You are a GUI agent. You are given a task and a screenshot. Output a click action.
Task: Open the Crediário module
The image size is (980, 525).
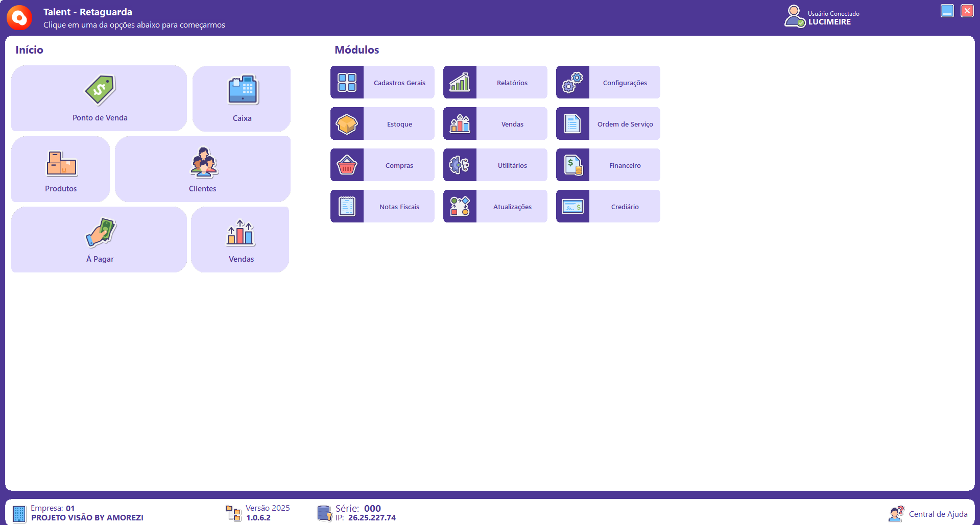point(625,207)
